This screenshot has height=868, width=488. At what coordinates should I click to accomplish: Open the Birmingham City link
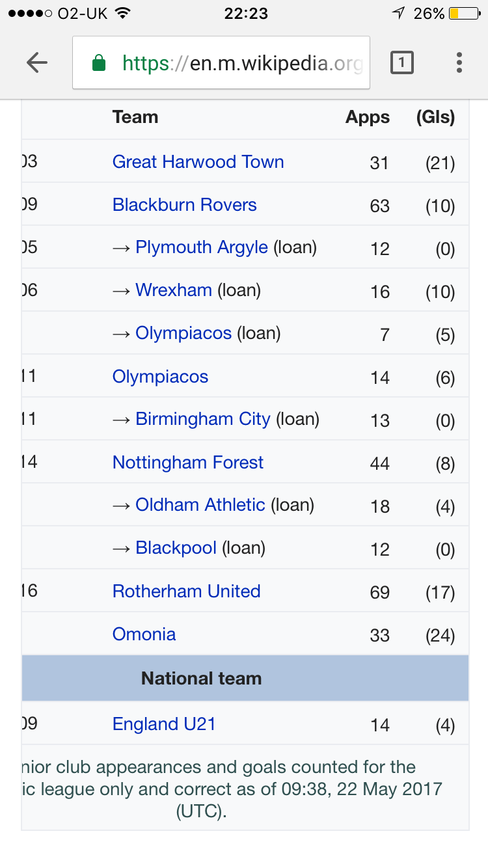pos(202,419)
